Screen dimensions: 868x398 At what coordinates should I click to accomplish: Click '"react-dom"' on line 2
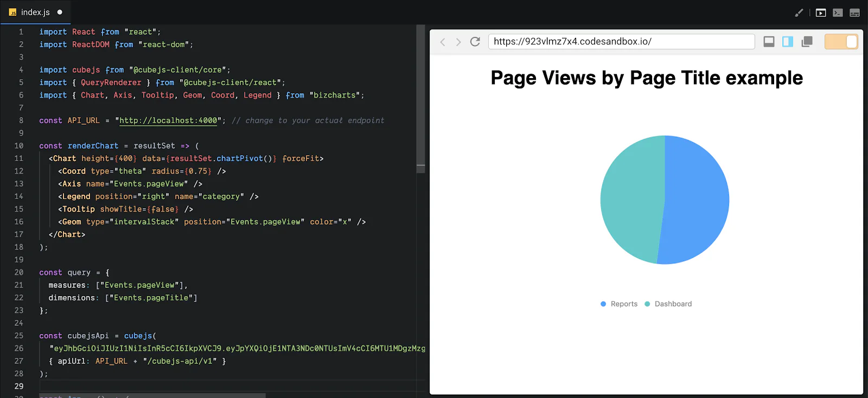pos(163,44)
